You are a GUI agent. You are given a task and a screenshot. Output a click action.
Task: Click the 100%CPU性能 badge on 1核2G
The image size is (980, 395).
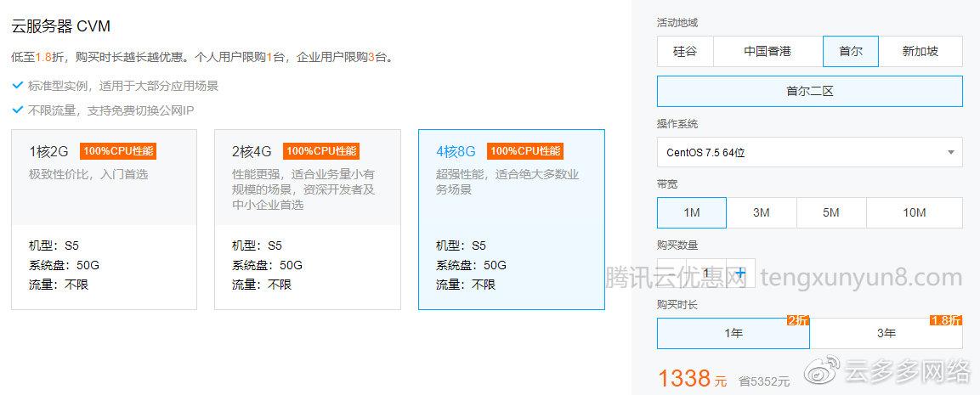[117, 150]
